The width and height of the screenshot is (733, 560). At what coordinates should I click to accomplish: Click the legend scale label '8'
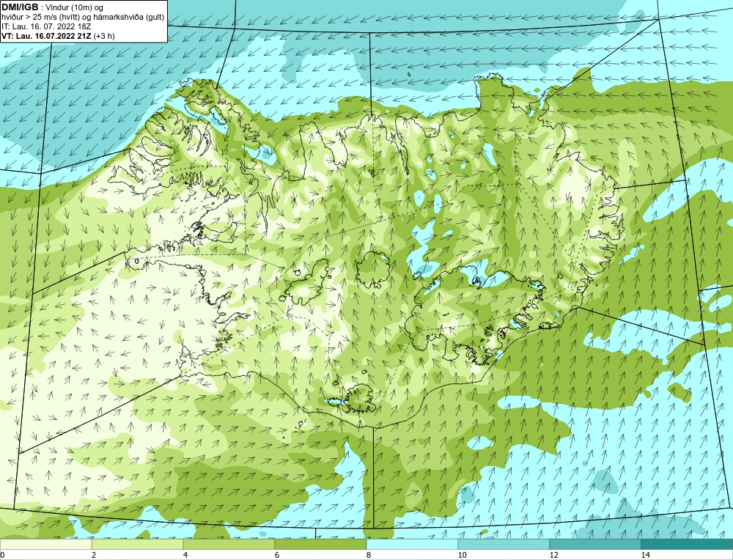[369, 555]
